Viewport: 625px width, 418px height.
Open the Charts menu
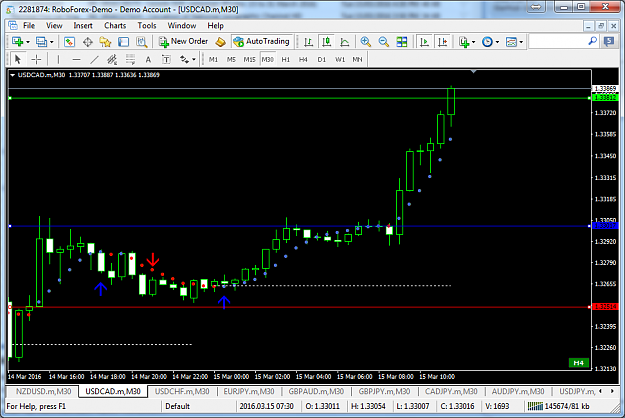[115, 26]
